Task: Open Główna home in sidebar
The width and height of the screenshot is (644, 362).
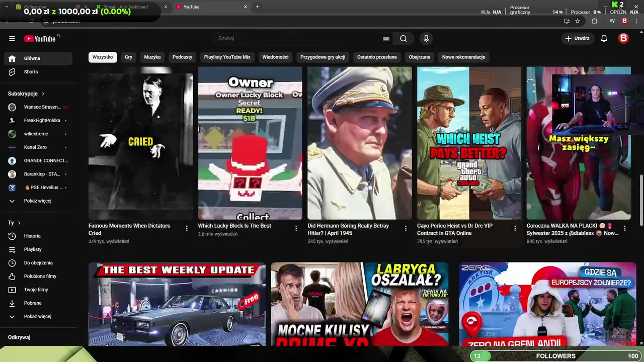Action: pyautogui.click(x=38, y=58)
